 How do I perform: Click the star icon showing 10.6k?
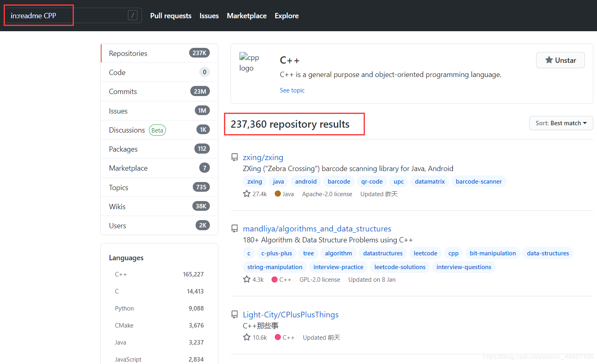247,337
